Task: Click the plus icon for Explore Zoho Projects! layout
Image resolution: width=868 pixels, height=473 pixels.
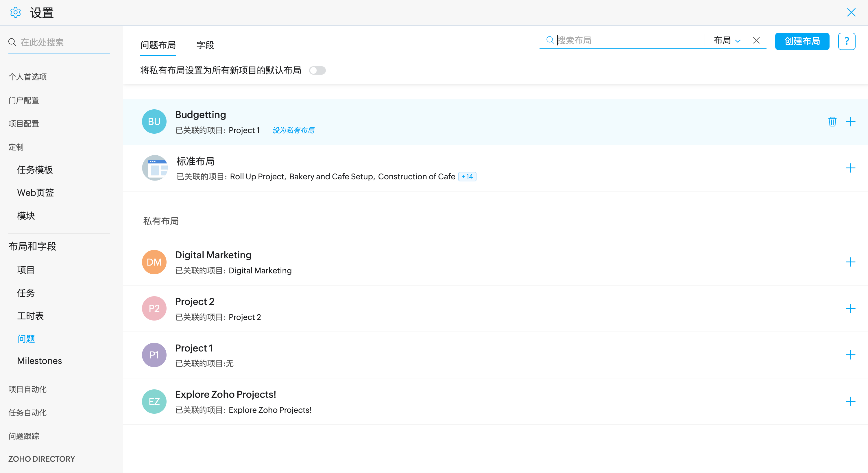Action: [x=850, y=401]
